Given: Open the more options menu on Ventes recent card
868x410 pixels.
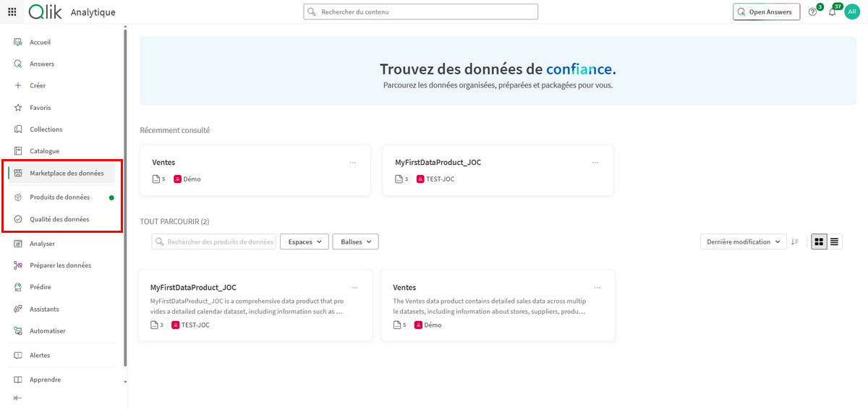Looking at the screenshot, I should [x=352, y=163].
